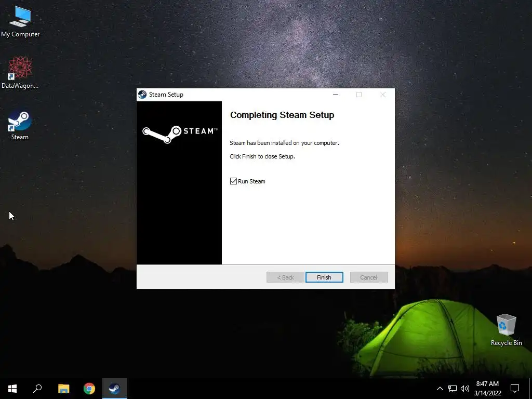Open the Windows Start menu
Viewport: 532px width, 399px height.
(x=12, y=389)
